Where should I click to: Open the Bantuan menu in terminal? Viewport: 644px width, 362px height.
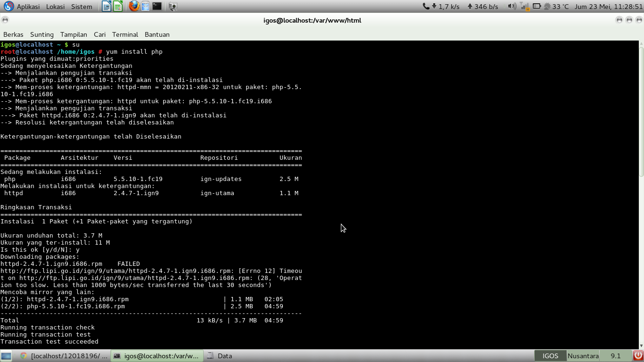157,34
